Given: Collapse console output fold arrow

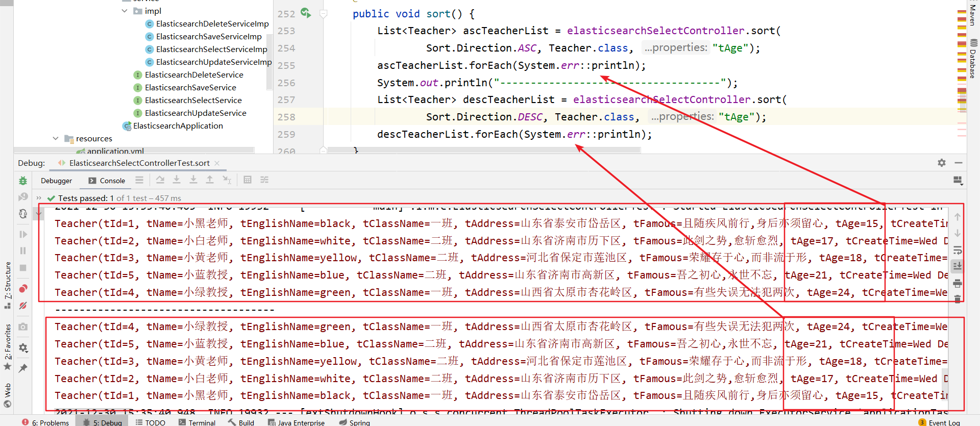Looking at the screenshot, I should [x=39, y=213].
